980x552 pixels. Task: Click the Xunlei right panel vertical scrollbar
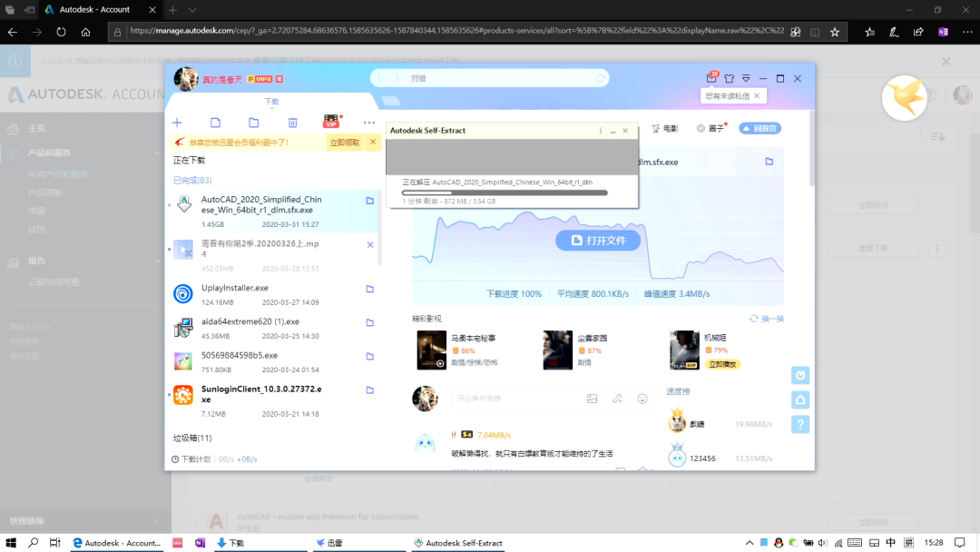pyautogui.click(x=812, y=148)
